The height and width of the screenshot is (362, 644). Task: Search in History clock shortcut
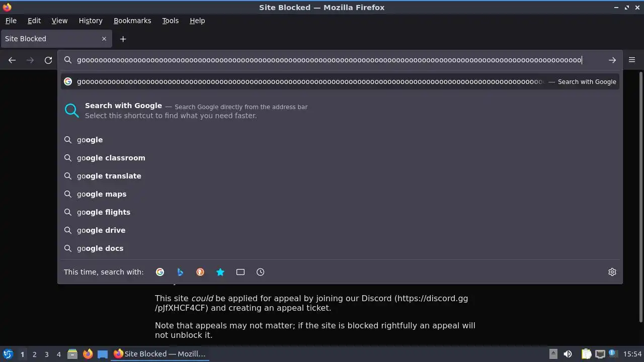click(260, 272)
